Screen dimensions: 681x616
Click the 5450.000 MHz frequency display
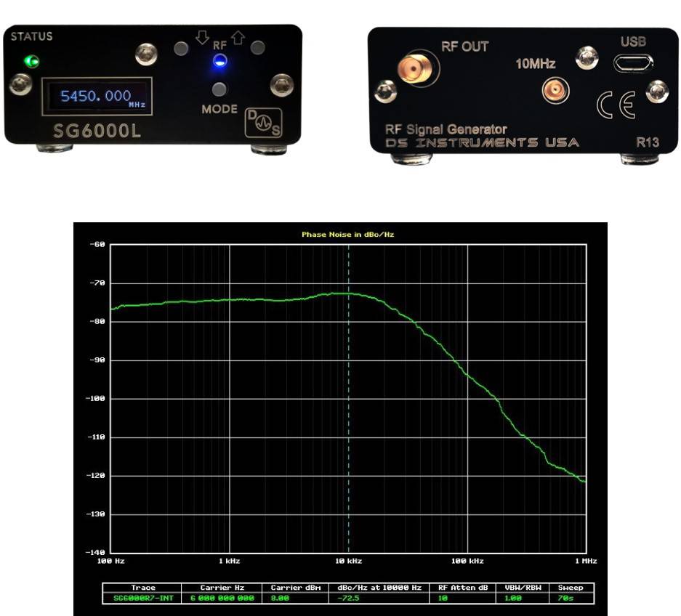[x=97, y=97]
